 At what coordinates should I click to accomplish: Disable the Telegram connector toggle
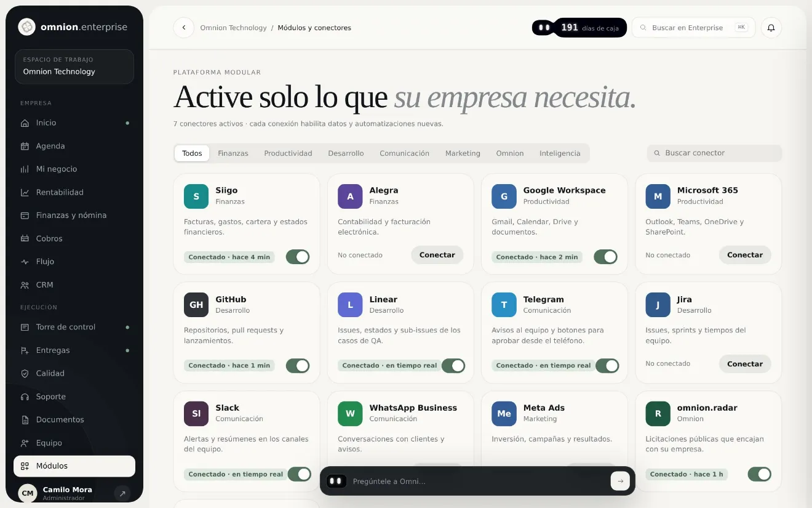point(607,366)
